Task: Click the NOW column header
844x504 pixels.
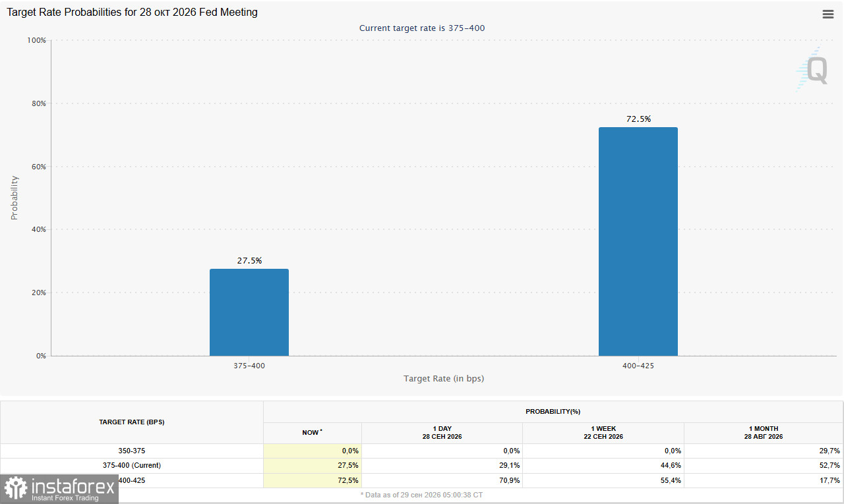Action: click(x=313, y=432)
